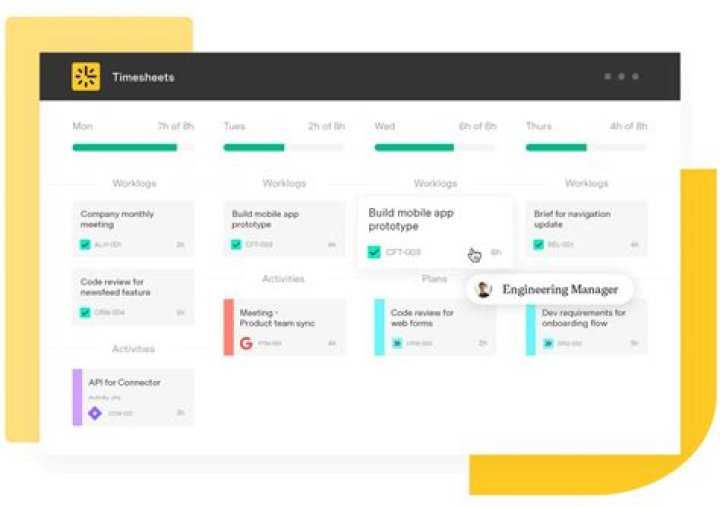Image resolution: width=720 pixels, height=507 pixels.
Task: Open Tuesday's Build mobile app prototype title
Action: pos(265,219)
